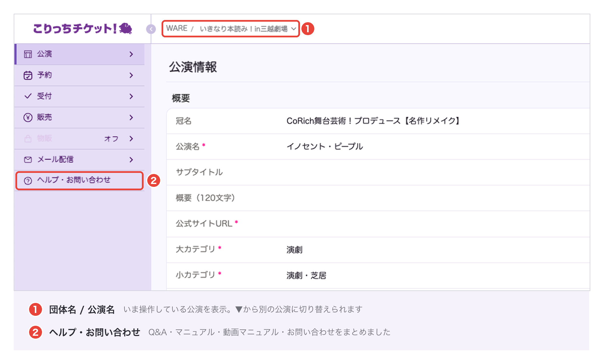Click the 公式サイトURL field row
The height and width of the screenshot is (364, 604).
pyautogui.click(x=378, y=224)
